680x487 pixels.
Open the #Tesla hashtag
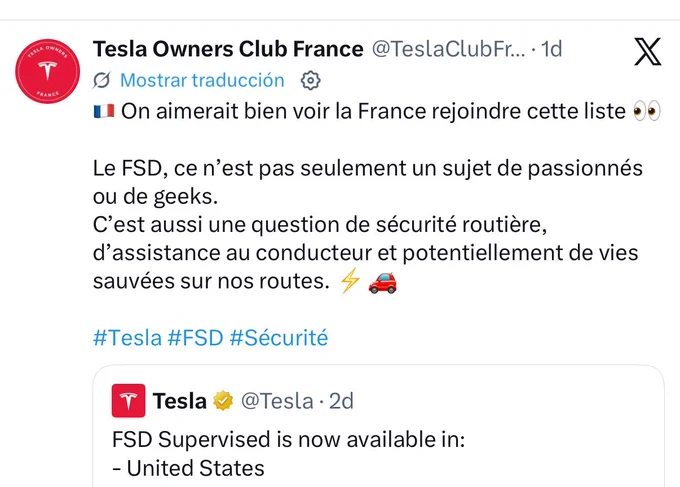[128, 338]
